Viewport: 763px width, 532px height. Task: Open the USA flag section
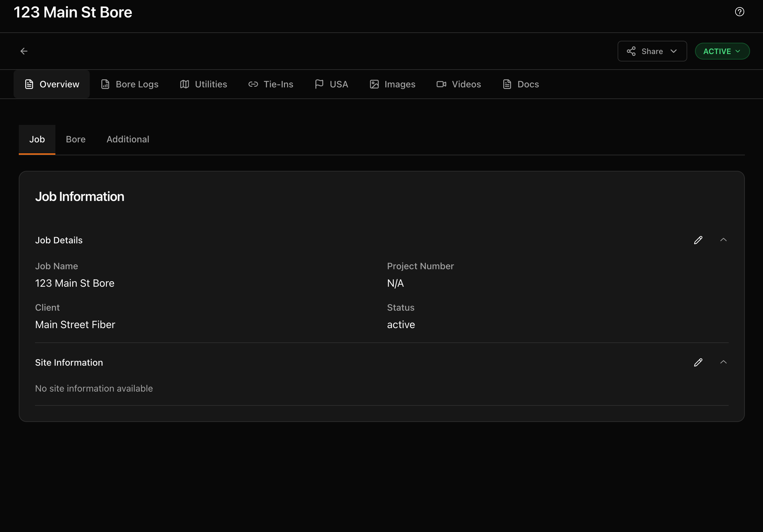point(319,84)
